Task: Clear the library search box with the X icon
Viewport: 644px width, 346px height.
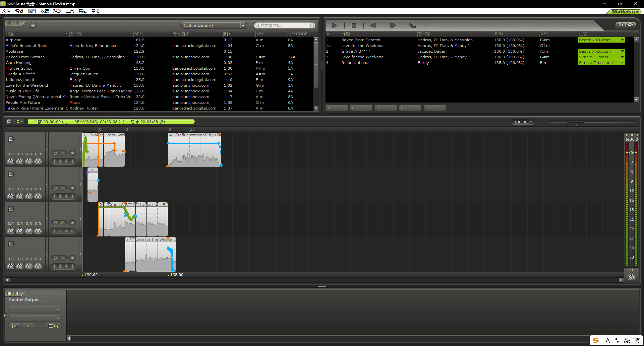Action: pos(312,25)
